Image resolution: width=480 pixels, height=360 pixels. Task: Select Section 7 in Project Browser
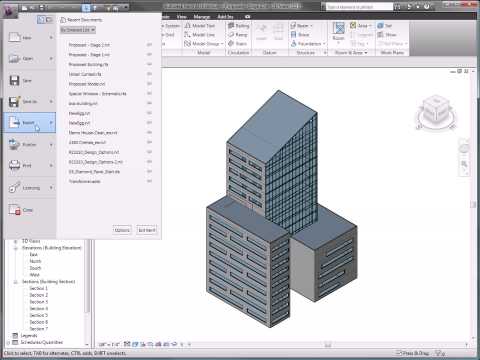39,329
